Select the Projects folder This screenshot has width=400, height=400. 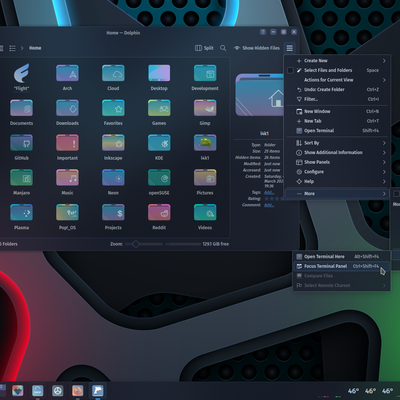113,216
